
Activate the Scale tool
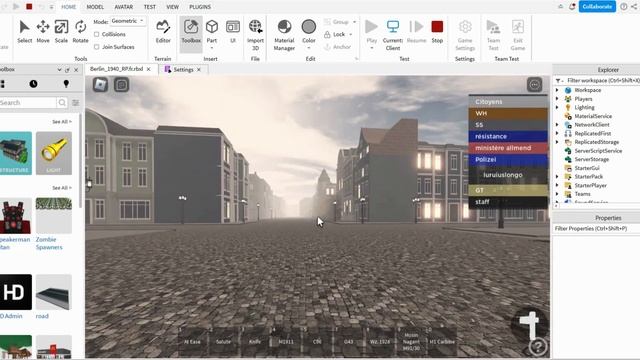[61, 31]
